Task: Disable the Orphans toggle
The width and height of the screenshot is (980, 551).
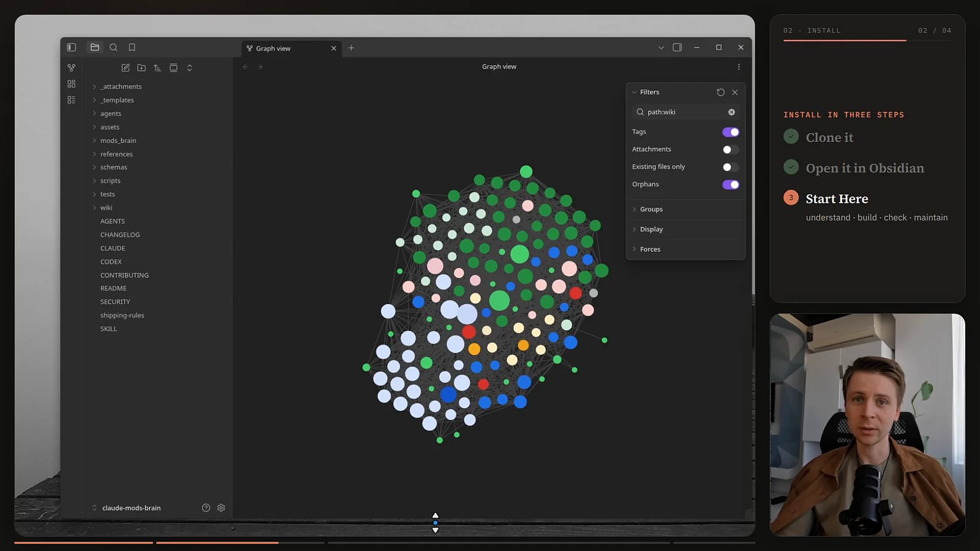Action: (x=731, y=184)
